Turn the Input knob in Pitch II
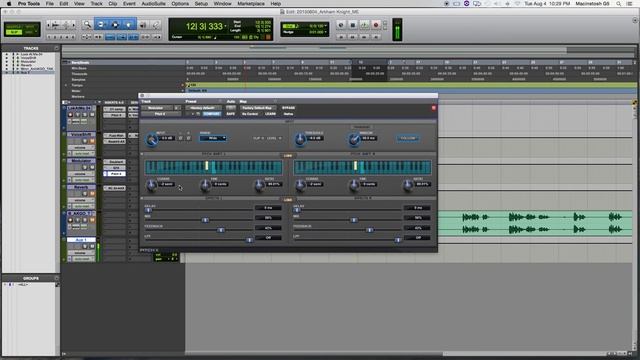 tap(152, 140)
